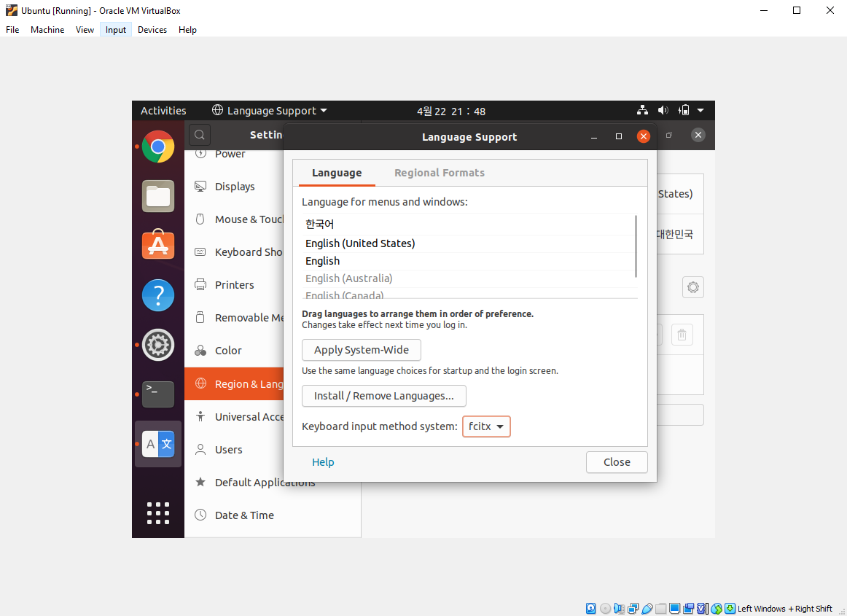Image resolution: width=847 pixels, height=616 pixels.
Task: Open Google Chrome from the dock
Action: [x=157, y=147]
